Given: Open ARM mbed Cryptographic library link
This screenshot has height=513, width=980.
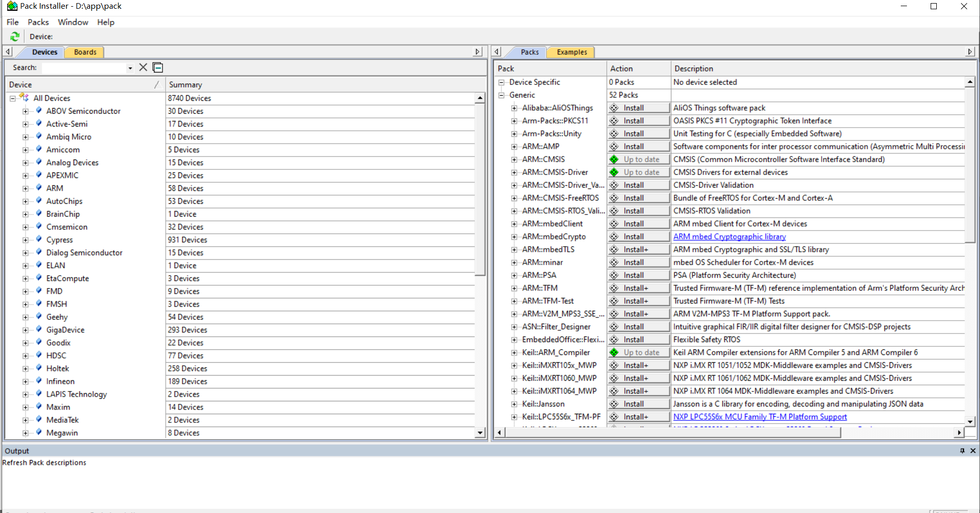Looking at the screenshot, I should click(729, 237).
